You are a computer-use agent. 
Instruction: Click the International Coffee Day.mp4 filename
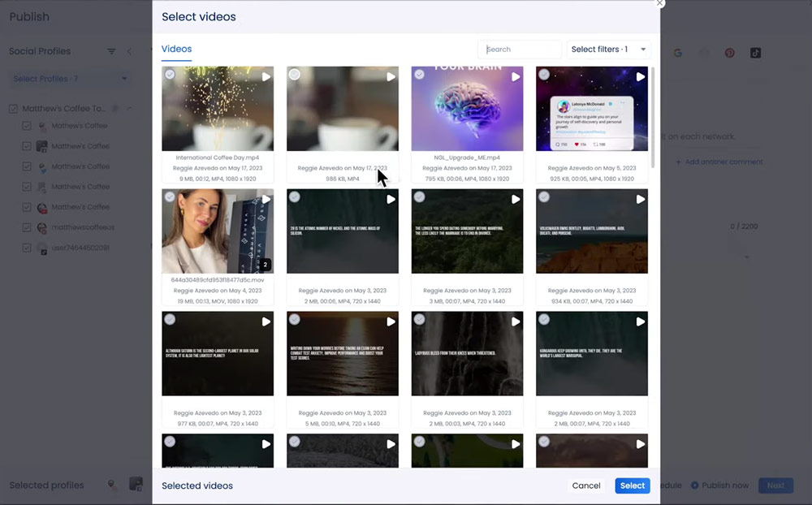tap(218, 158)
